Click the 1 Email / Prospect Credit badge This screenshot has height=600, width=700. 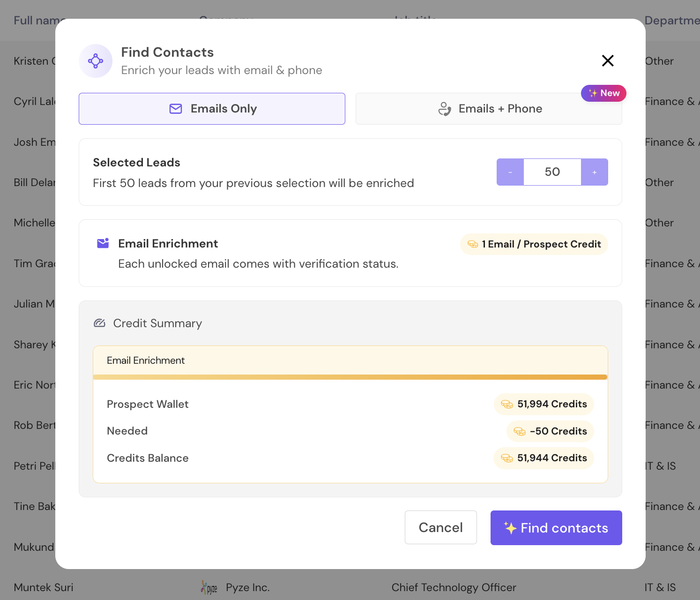coord(534,244)
